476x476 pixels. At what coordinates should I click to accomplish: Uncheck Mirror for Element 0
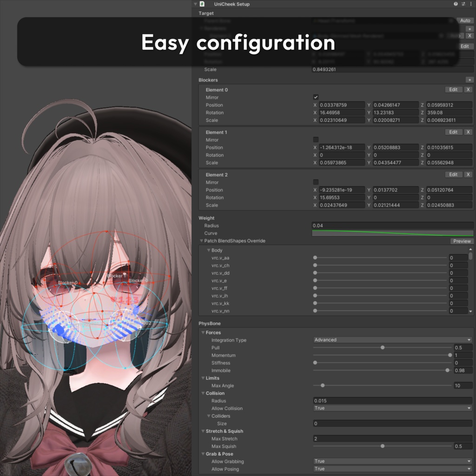[316, 97]
